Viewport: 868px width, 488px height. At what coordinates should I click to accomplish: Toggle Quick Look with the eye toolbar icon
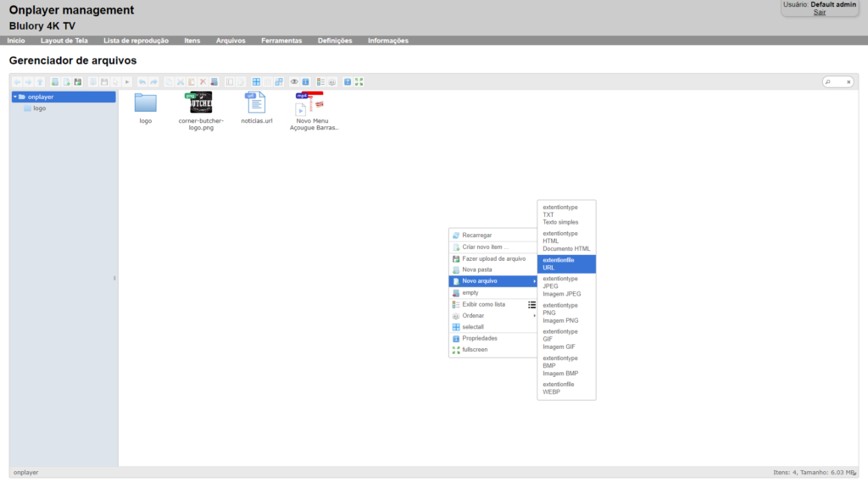294,82
